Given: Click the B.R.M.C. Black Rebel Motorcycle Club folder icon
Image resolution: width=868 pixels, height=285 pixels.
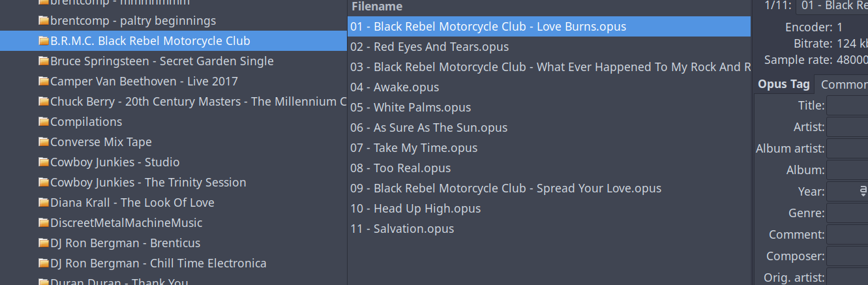Looking at the screenshot, I should pos(44,41).
